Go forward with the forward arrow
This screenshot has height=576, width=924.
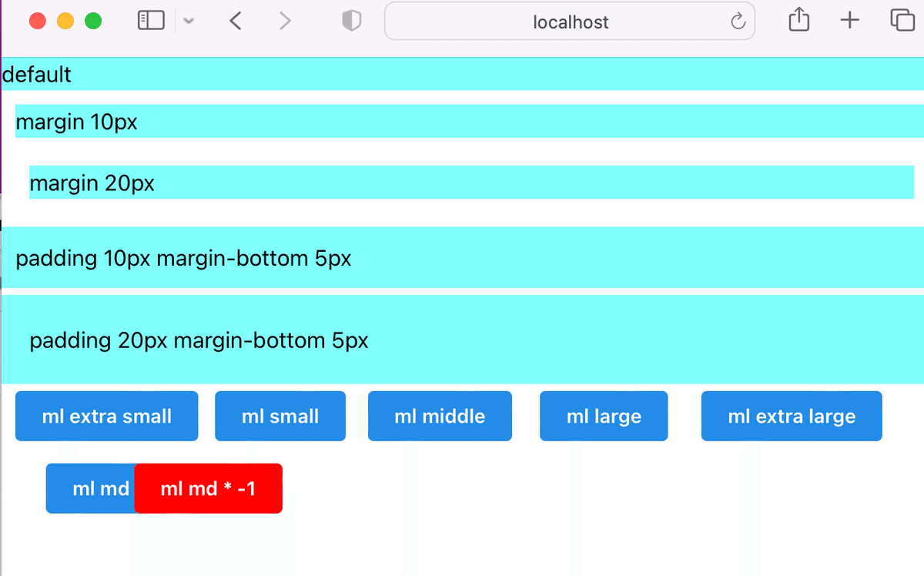point(285,21)
